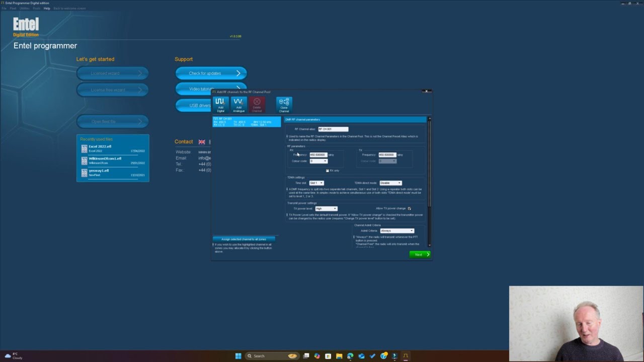Open the Fleet menu
Viewport: 644px width, 362px height.
point(13,9)
